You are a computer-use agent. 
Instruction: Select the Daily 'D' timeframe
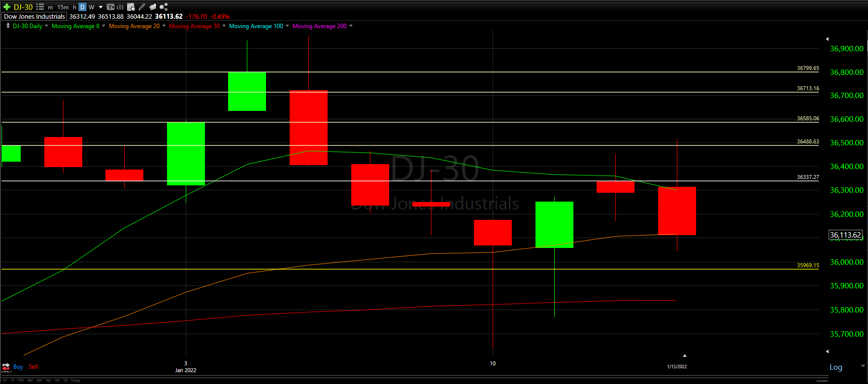coord(82,7)
